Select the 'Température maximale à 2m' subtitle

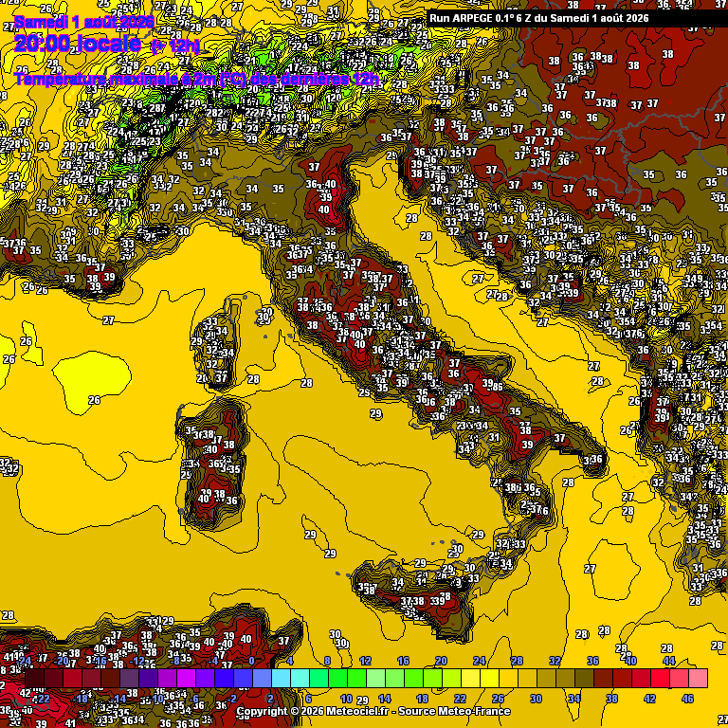[115, 80]
